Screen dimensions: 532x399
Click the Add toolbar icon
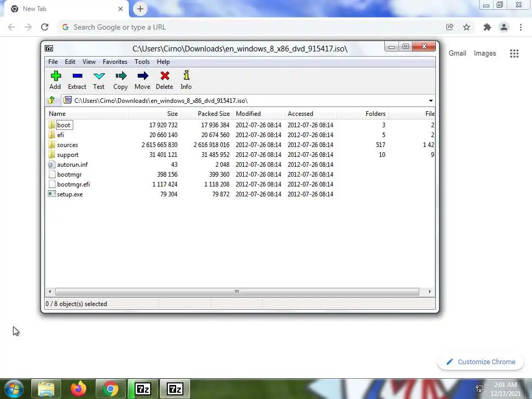click(x=55, y=76)
